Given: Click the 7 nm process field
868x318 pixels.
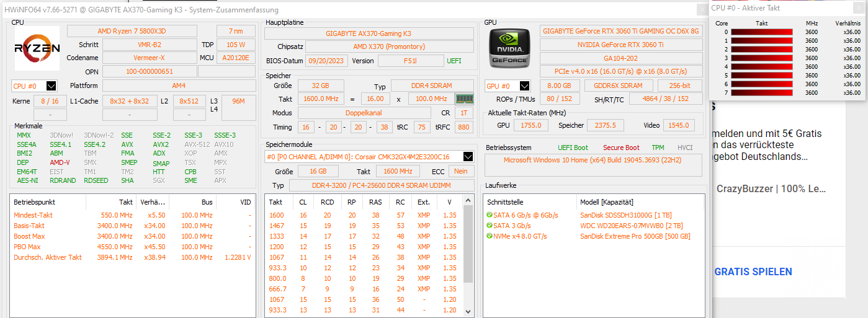Looking at the screenshot, I should 235,31.
